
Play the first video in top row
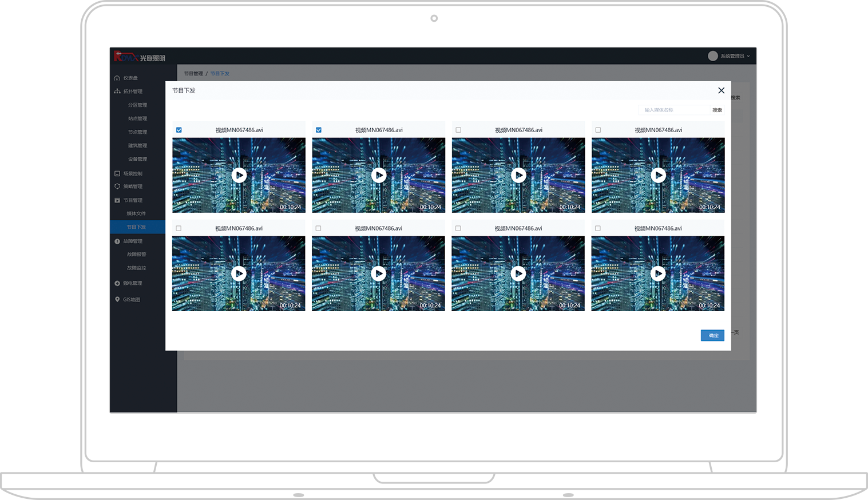239,175
